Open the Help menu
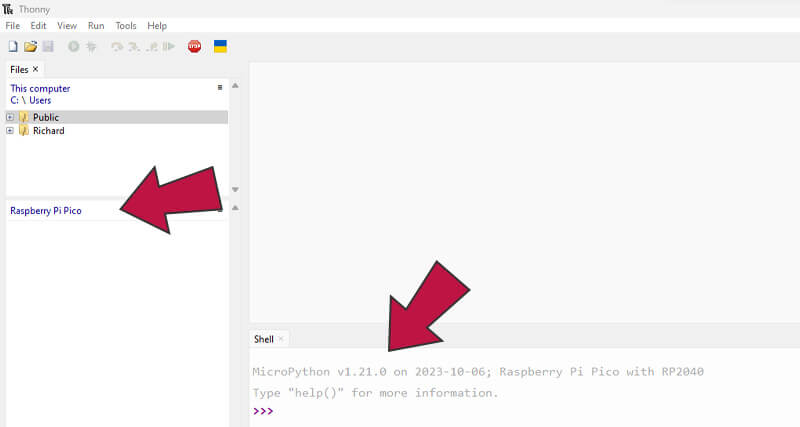The height and width of the screenshot is (427, 800). click(x=157, y=26)
